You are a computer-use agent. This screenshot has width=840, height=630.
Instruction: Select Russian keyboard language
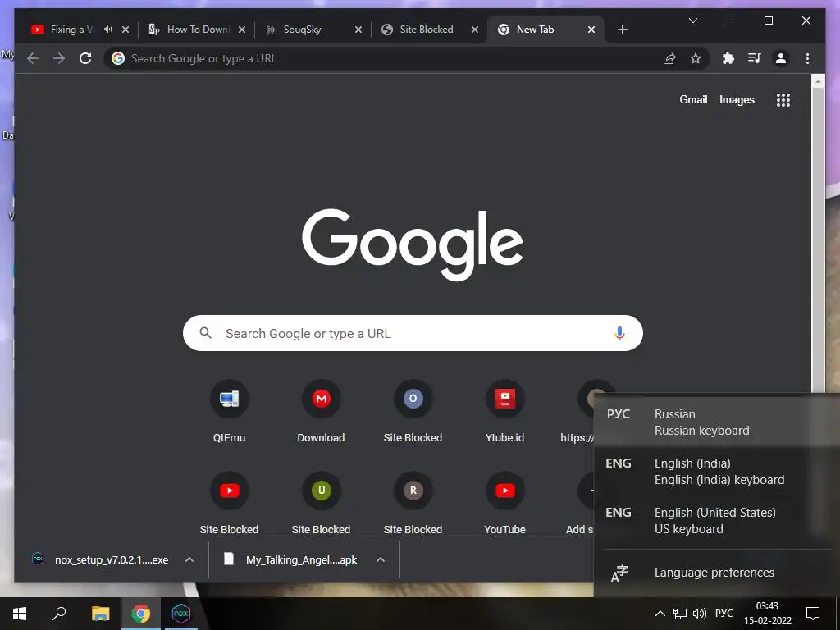coord(716,422)
